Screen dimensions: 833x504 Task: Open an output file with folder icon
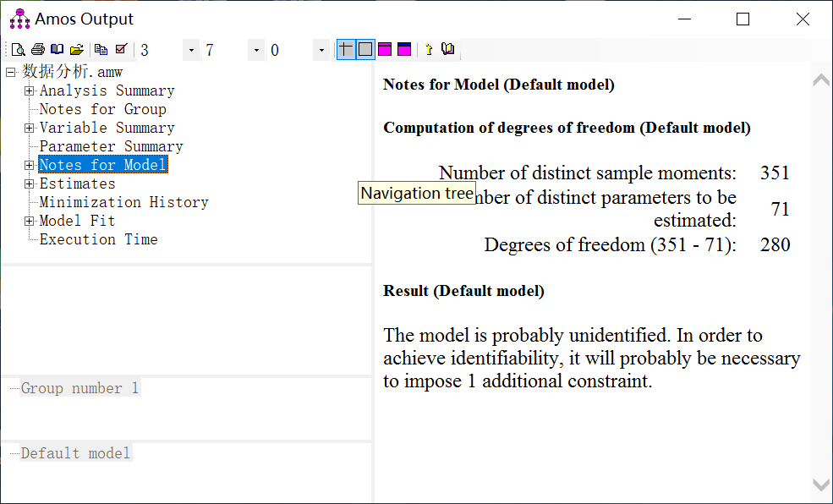click(76, 49)
